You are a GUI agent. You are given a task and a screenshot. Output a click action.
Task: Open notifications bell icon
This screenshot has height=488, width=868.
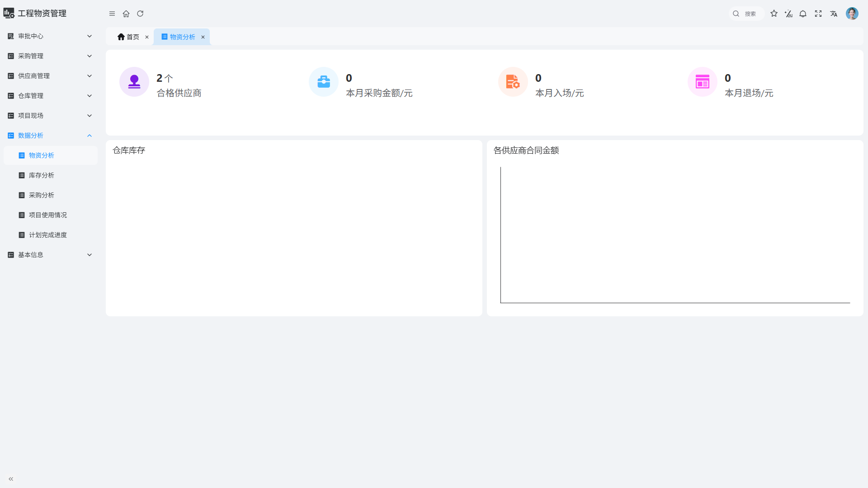click(803, 14)
